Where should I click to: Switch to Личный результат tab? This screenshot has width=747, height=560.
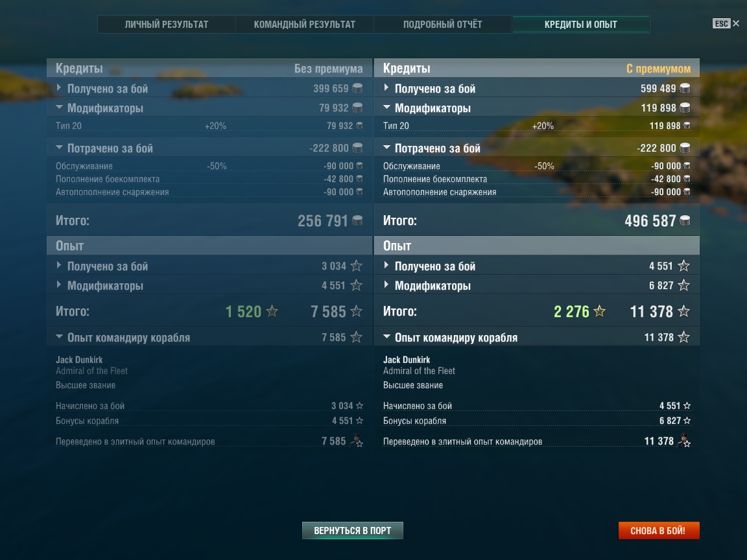coord(166,24)
